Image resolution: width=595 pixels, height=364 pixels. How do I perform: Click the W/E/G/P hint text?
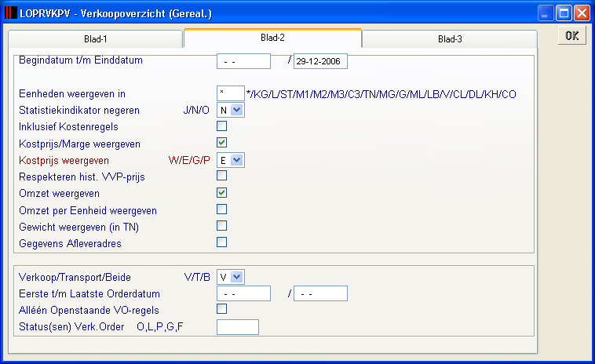[x=189, y=160]
